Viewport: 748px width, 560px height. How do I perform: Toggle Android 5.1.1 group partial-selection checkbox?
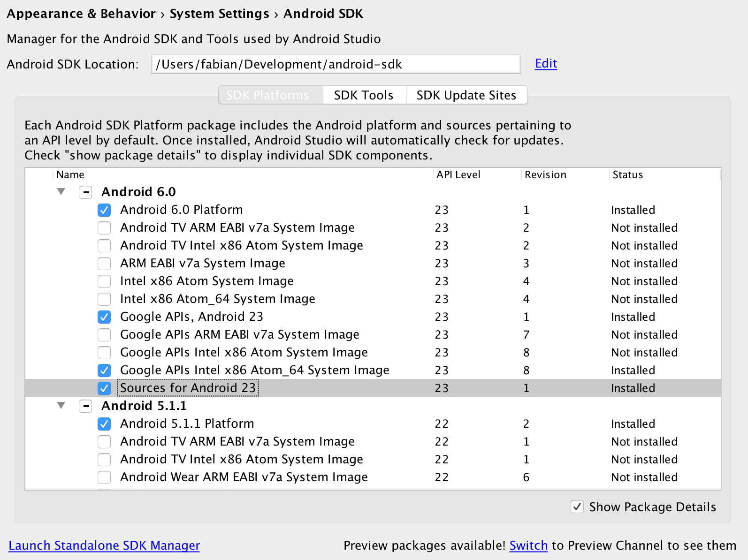pos(85,406)
